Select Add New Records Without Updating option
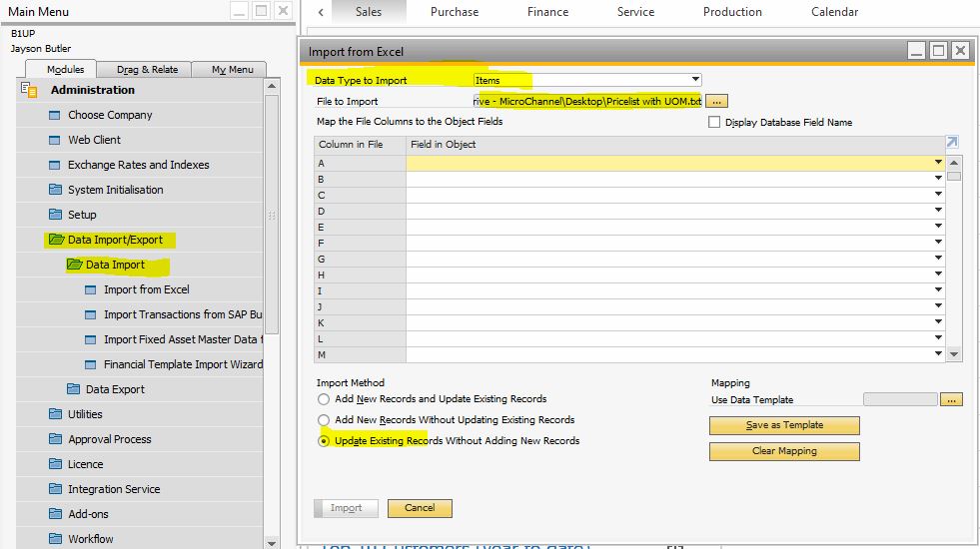 pos(324,420)
